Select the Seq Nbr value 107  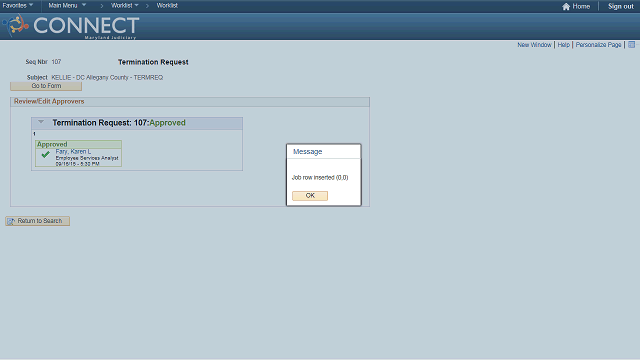[x=56, y=62]
